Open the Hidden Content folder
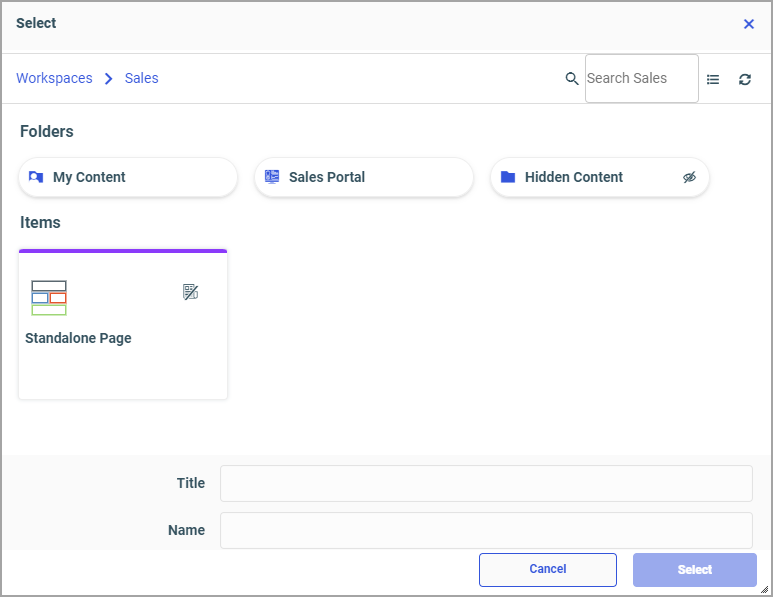The image size is (773, 597). 574,177
